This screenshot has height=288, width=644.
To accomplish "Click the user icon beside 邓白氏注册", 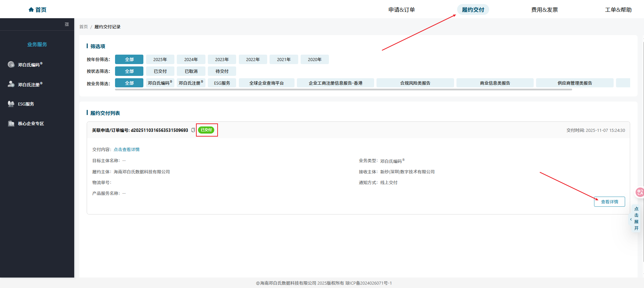I will tap(11, 84).
